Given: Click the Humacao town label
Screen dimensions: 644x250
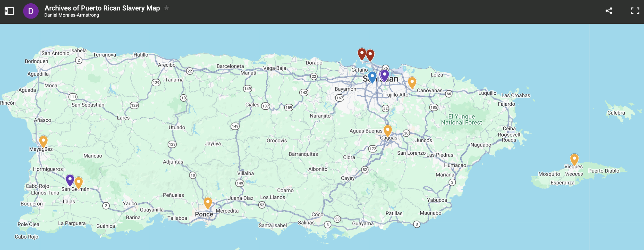Looking at the screenshot, I should coord(455,165).
